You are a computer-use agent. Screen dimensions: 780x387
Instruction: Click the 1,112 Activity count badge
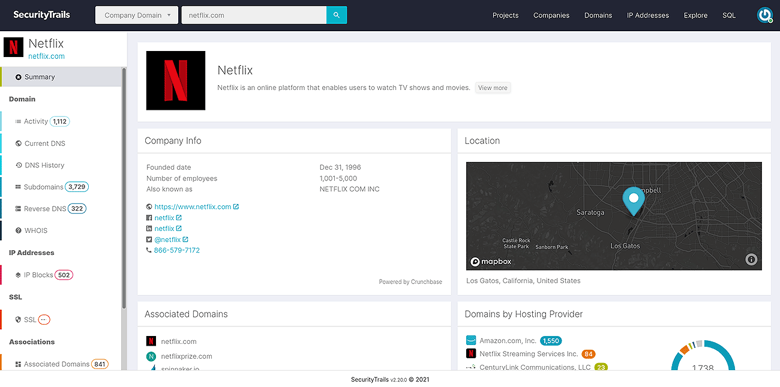coord(60,121)
